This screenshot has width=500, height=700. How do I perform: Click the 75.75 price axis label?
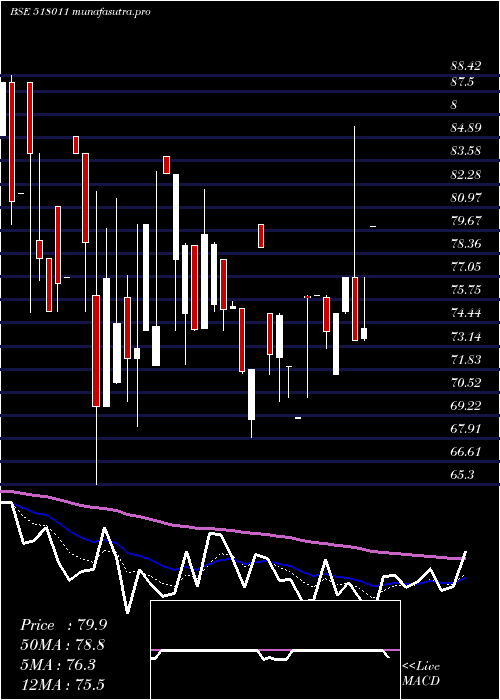click(x=466, y=290)
